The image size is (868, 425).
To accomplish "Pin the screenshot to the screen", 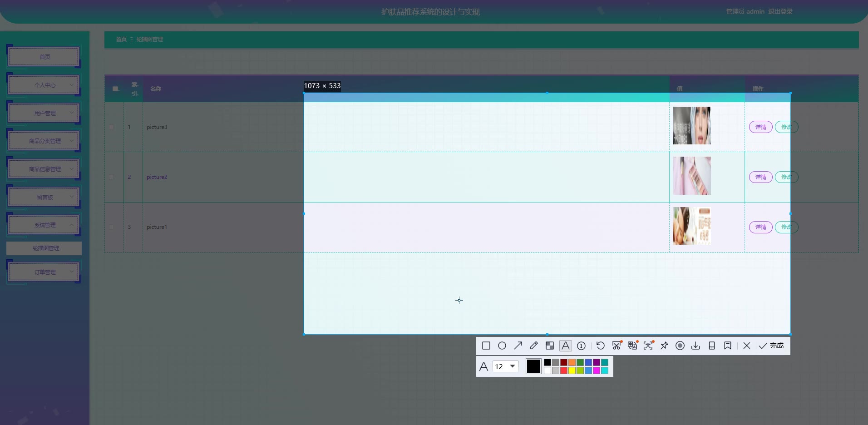I will pyautogui.click(x=664, y=346).
